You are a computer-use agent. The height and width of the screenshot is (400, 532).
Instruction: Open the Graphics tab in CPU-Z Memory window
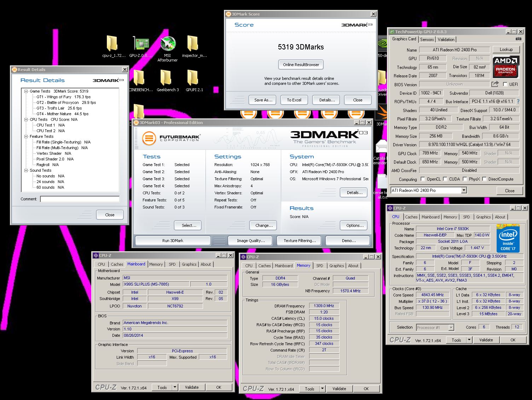(336, 266)
